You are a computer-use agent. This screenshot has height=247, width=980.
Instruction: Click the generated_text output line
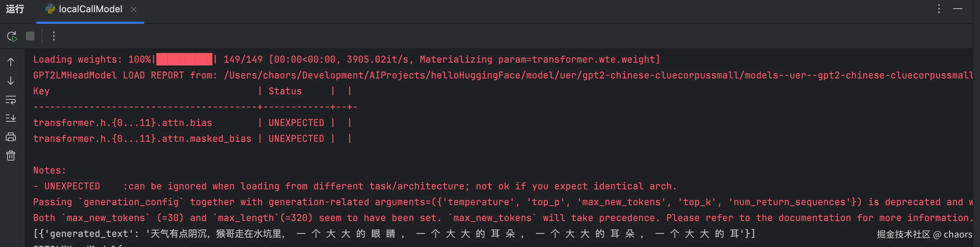394,234
